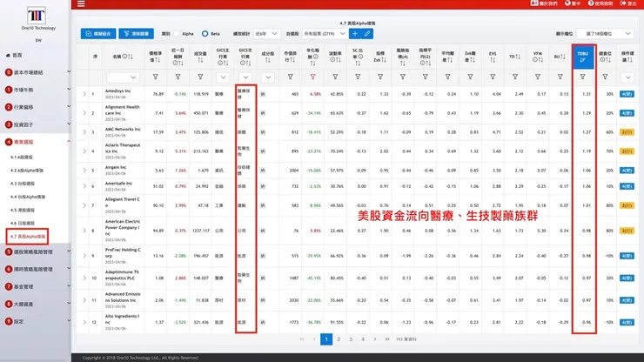Expand the Airgain Inc row
This screenshot has width=644, height=362.
(84, 170)
